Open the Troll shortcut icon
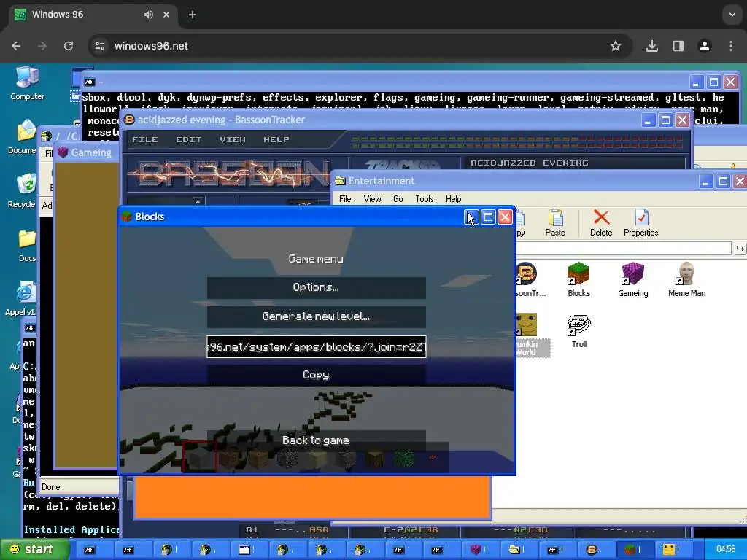747x560 pixels. click(x=578, y=332)
